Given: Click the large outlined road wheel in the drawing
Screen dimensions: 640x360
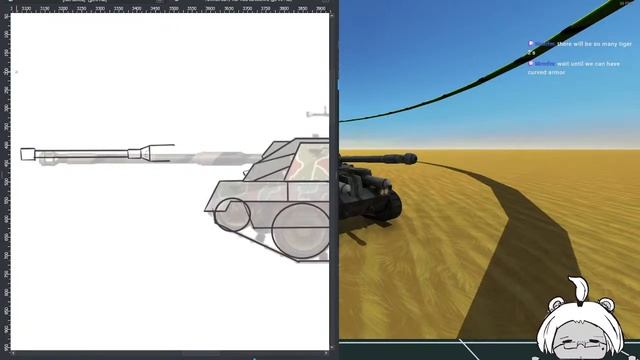Looking at the screenshot, I should click(x=300, y=230).
